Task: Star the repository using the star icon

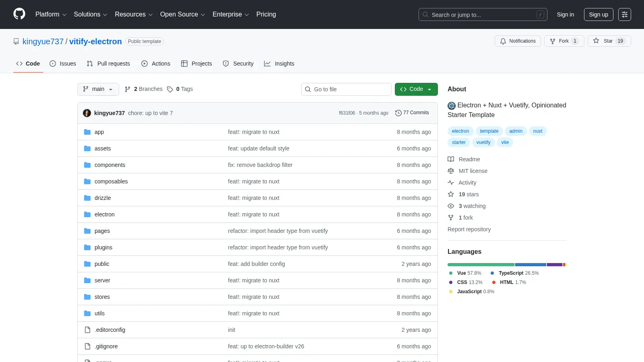Action: click(596, 41)
